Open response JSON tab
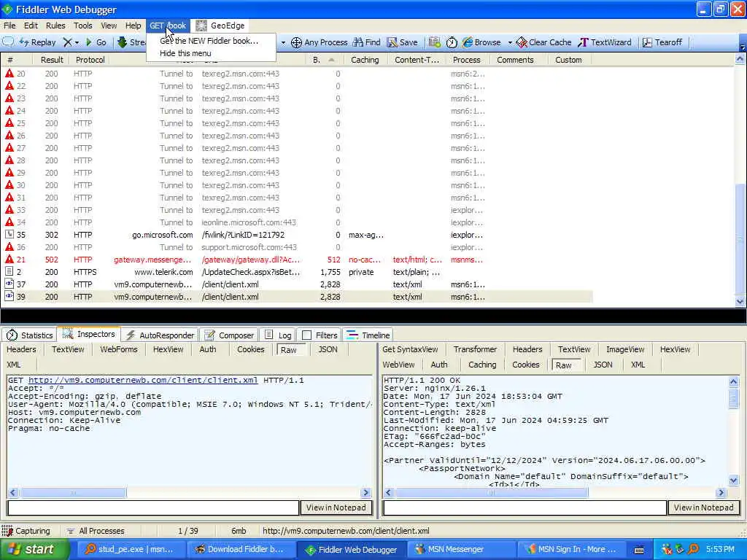Image resolution: width=747 pixels, height=560 pixels. pyautogui.click(x=603, y=365)
